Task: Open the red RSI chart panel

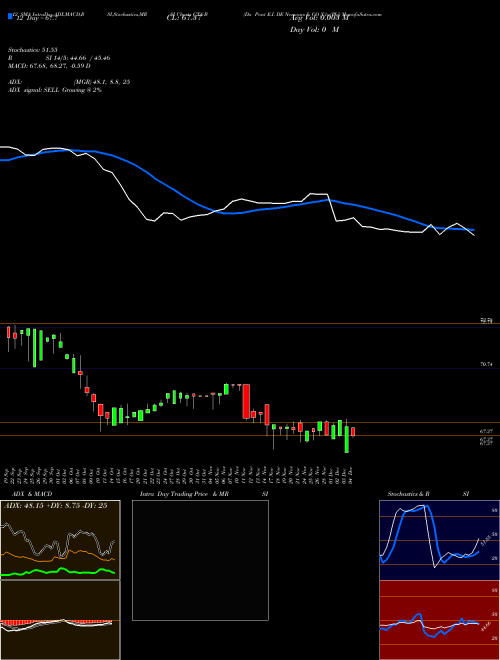Action: 439,620
